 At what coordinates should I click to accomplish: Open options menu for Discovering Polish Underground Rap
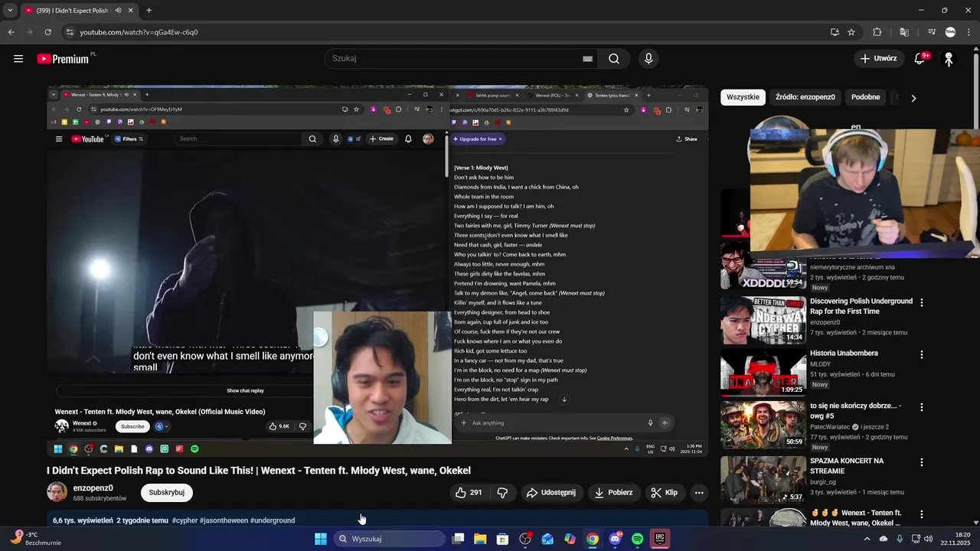921,302
